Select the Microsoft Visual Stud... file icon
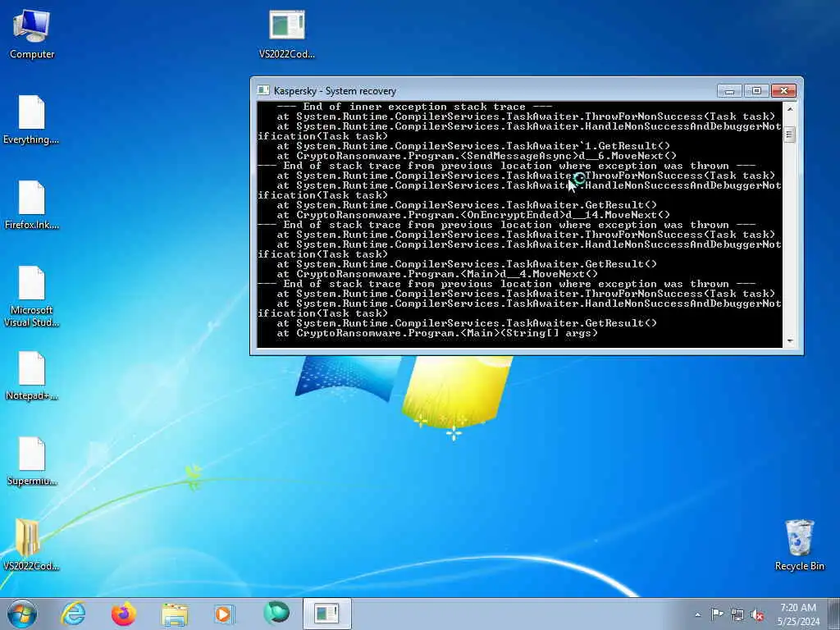The height and width of the screenshot is (630, 840). [x=32, y=296]
